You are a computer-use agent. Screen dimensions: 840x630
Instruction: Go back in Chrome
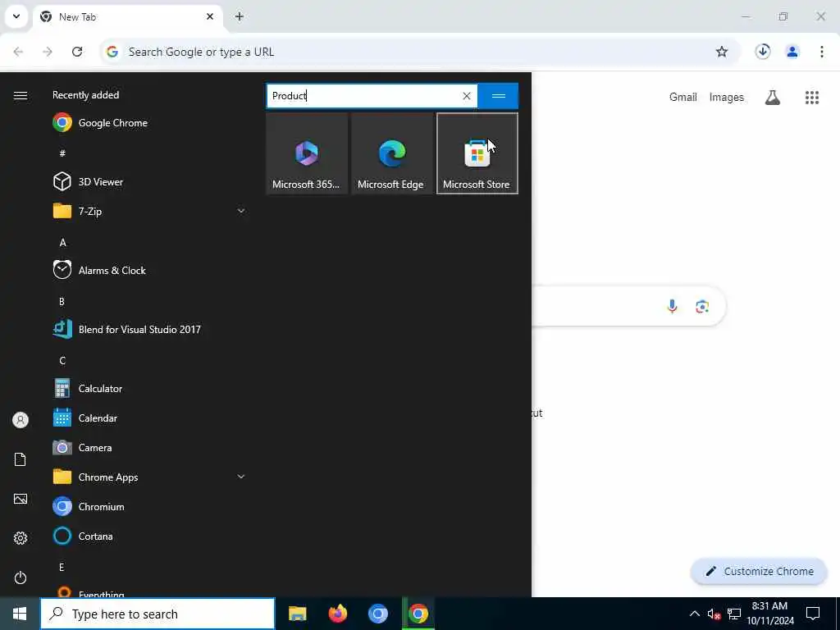pyautogui.click(x=18, y=52)
